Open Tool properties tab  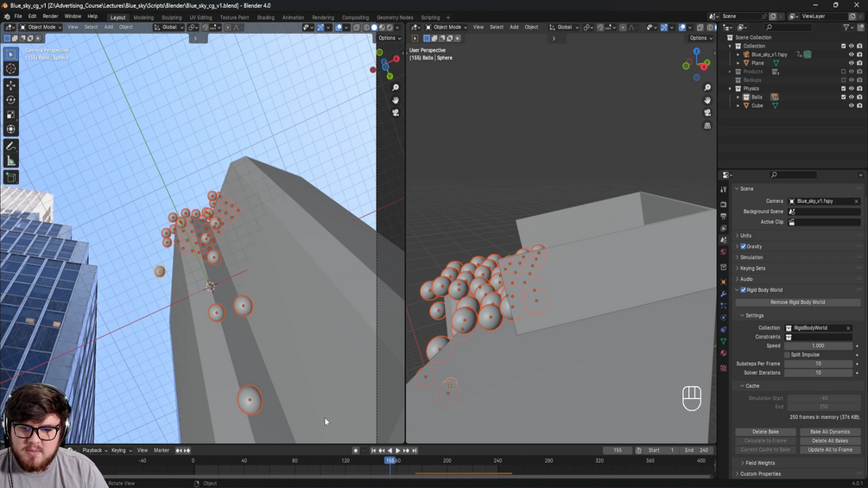point(724,189)
